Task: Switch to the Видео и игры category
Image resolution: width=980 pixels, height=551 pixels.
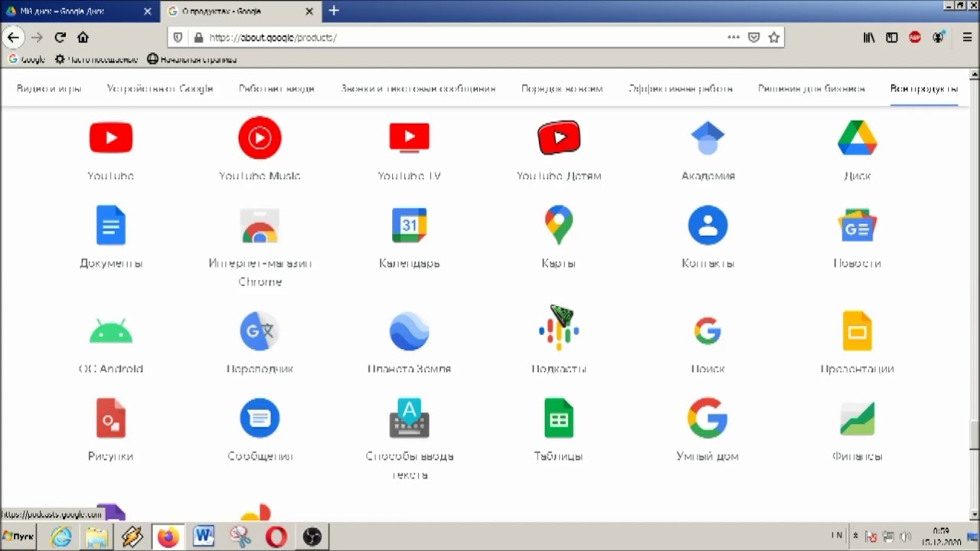Action: 49,89
